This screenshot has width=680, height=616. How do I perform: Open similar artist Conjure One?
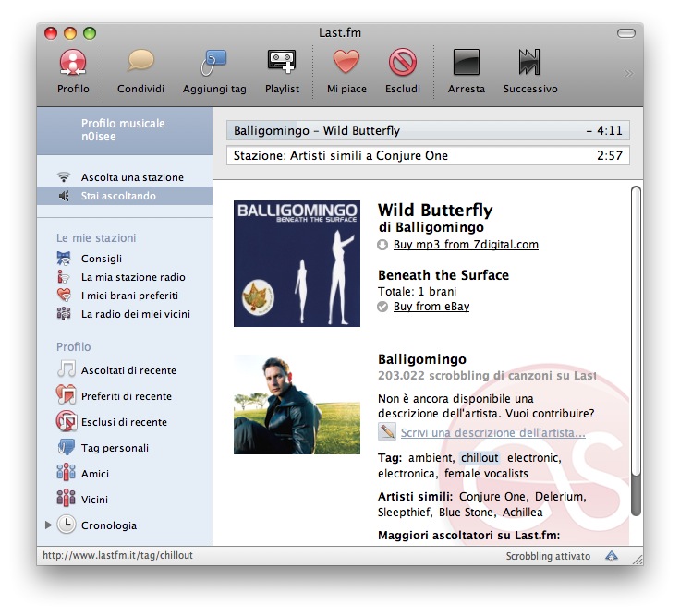click(493, 496)
